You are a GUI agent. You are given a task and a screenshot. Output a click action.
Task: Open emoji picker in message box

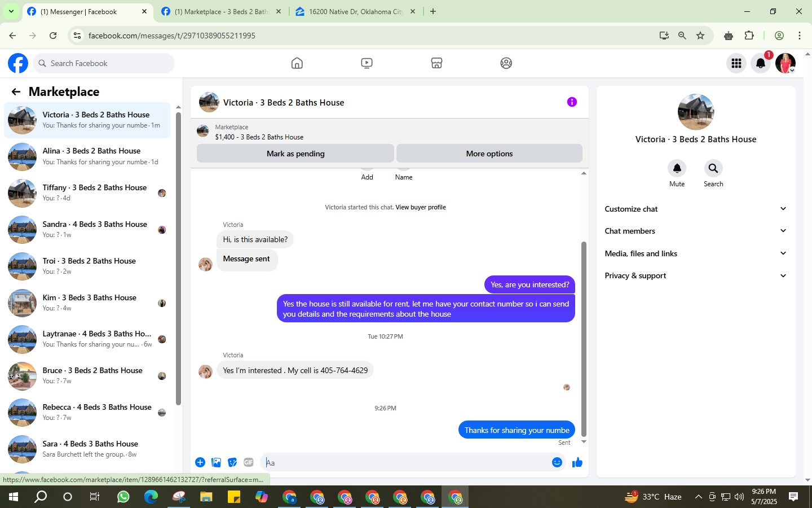pyautogui.click(x=557, y=462)
